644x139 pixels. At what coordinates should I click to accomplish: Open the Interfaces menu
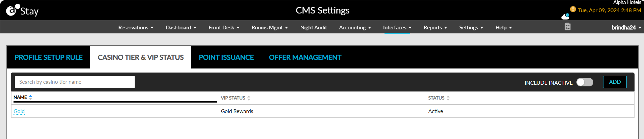click(397, 27)
